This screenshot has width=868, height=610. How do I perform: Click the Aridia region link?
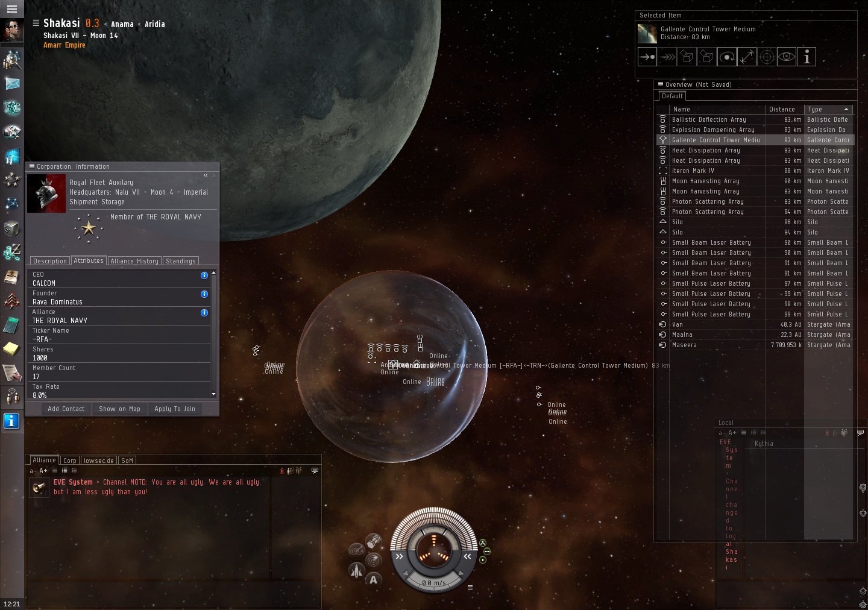155,25
